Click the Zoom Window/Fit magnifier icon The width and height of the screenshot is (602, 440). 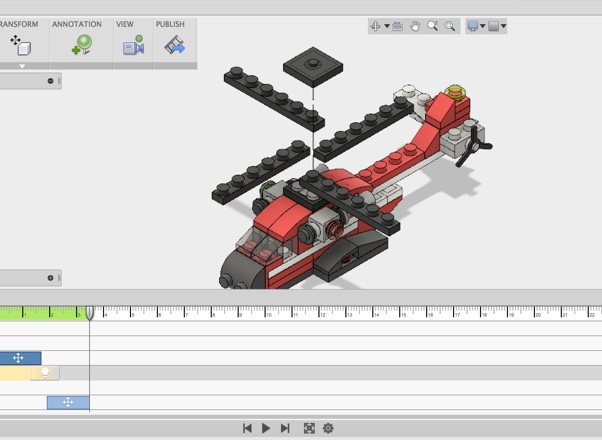click(x=450, y=26)
